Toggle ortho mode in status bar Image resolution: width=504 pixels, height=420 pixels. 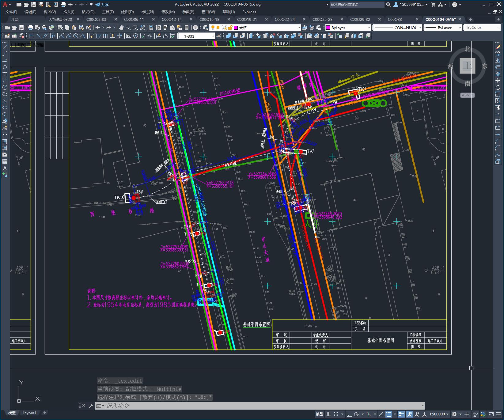point(349,414)
